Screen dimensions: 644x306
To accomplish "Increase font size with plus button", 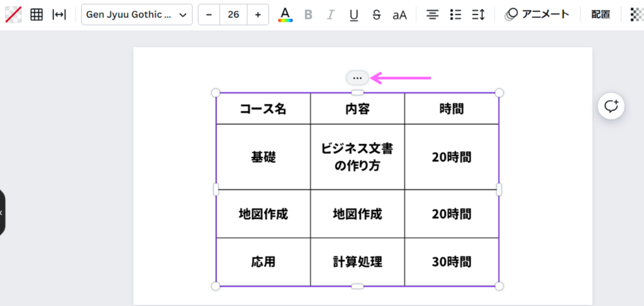I will 258,14.
